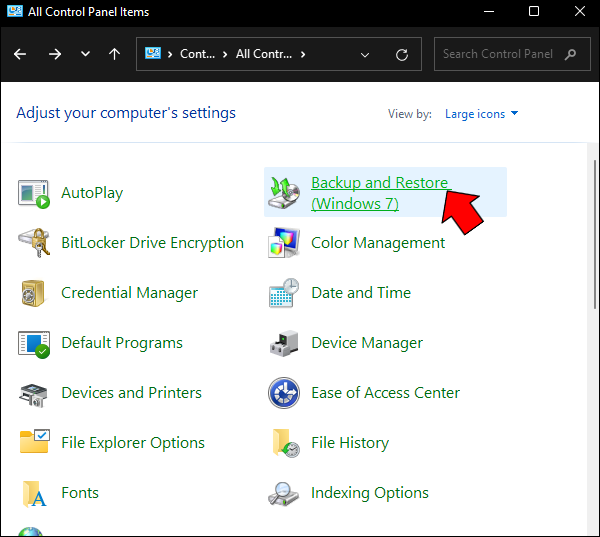Click the Search Control Panel field

500,54
